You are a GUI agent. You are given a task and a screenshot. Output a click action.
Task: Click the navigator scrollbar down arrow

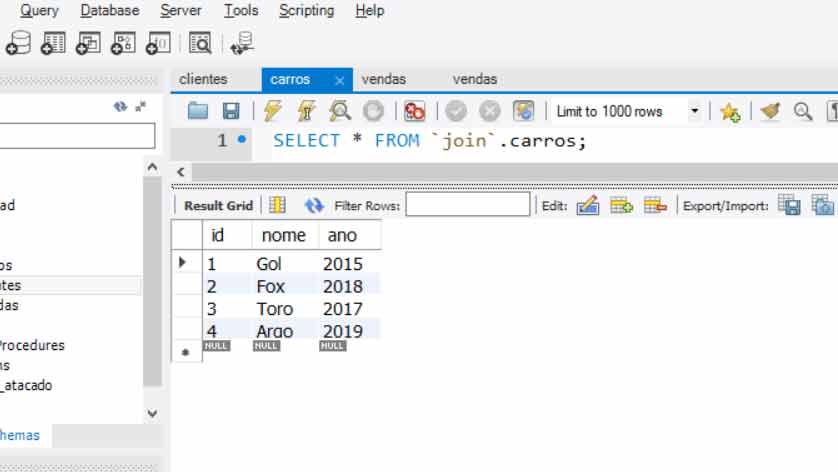pyautogui.click(x=152, y=413)
